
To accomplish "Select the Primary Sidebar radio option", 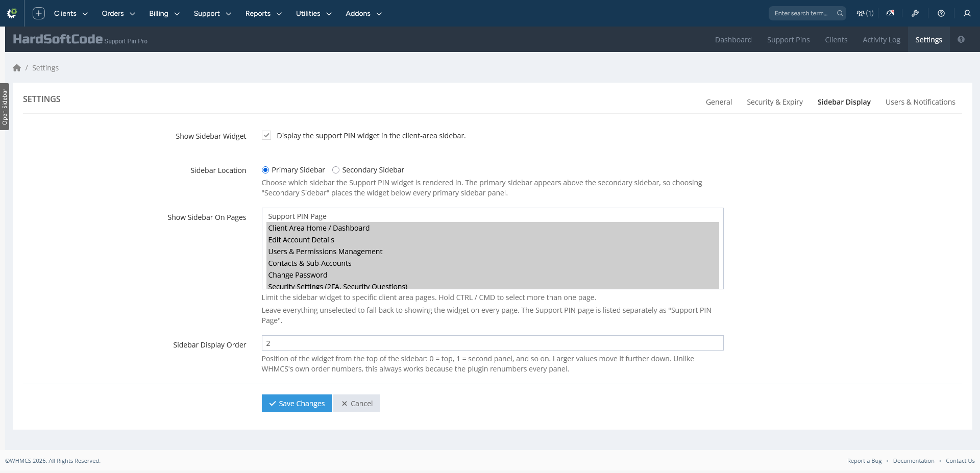I will [x=265, y=170].
